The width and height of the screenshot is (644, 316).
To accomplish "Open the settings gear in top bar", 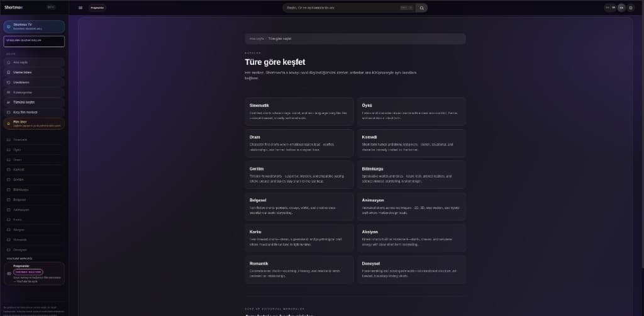I will [x=631, y=8].
